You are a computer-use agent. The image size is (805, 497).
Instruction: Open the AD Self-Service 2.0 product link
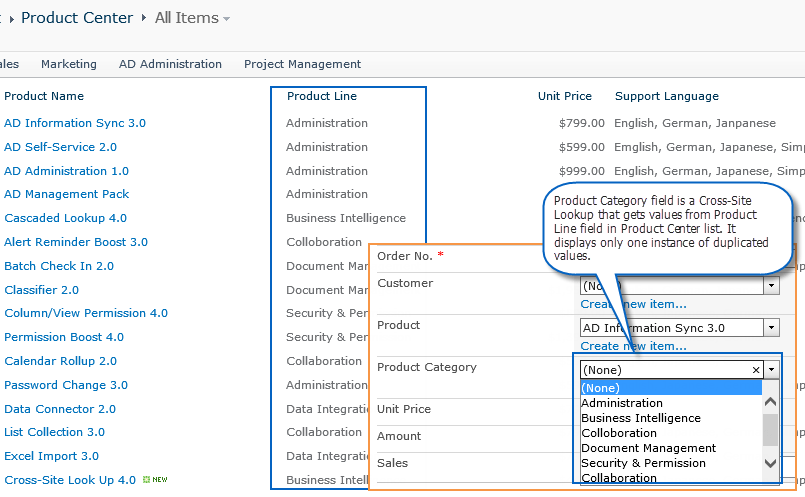click(60, 147)
